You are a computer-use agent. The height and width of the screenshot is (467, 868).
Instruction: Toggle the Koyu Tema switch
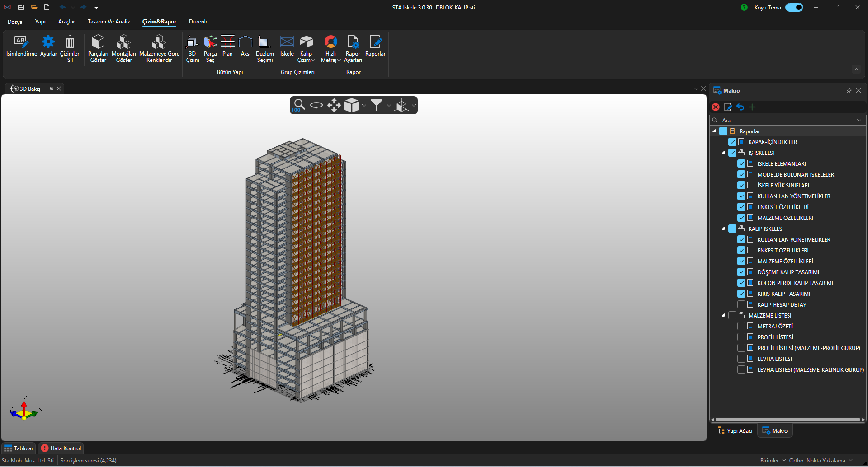click(x=794, y=7)
